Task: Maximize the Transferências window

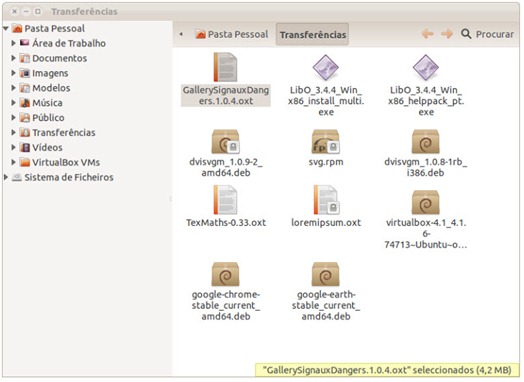Action: 38,11
